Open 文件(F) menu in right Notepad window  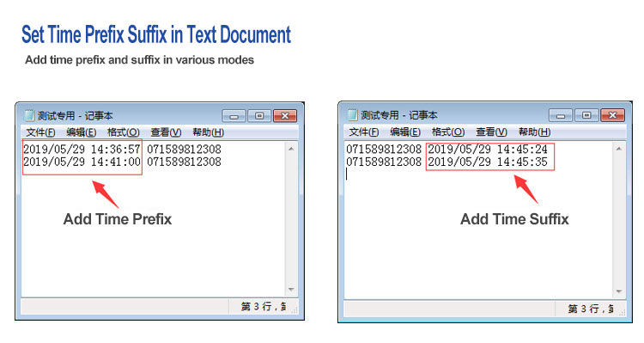pyautogui.click(x=364, y=132)
